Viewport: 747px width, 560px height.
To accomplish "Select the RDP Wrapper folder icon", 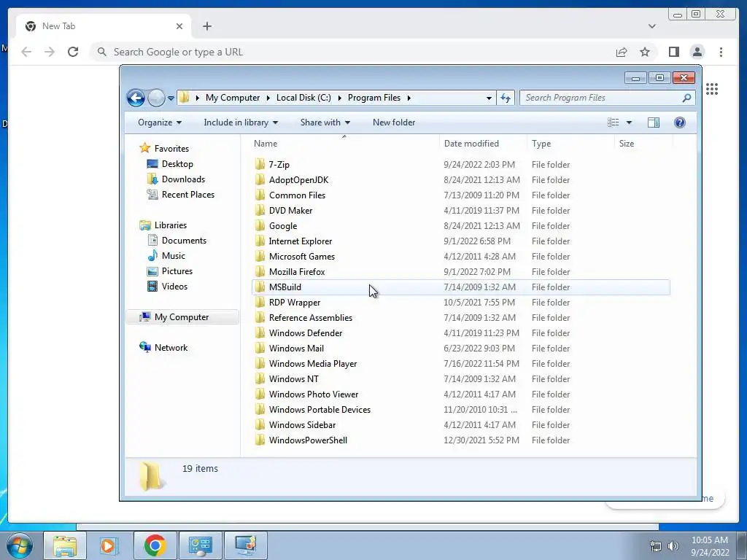I will (x=260, y=303).
